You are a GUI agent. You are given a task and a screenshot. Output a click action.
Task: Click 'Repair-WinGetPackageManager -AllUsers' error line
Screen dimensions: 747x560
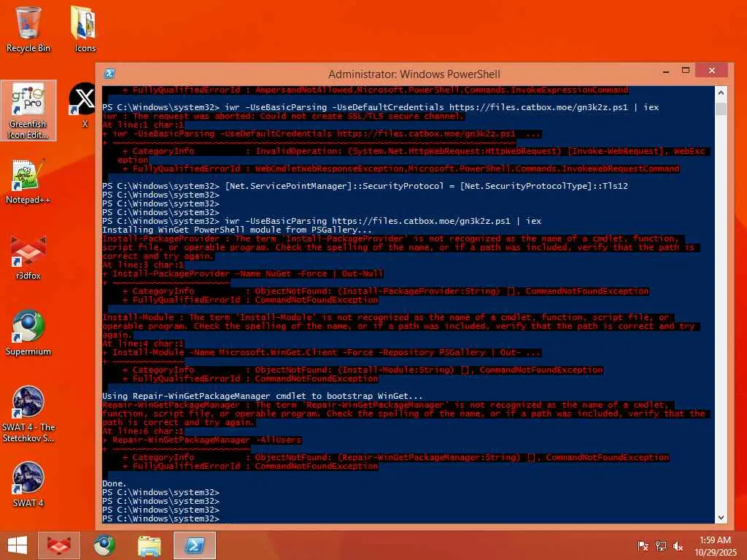(x=202, y=440)
